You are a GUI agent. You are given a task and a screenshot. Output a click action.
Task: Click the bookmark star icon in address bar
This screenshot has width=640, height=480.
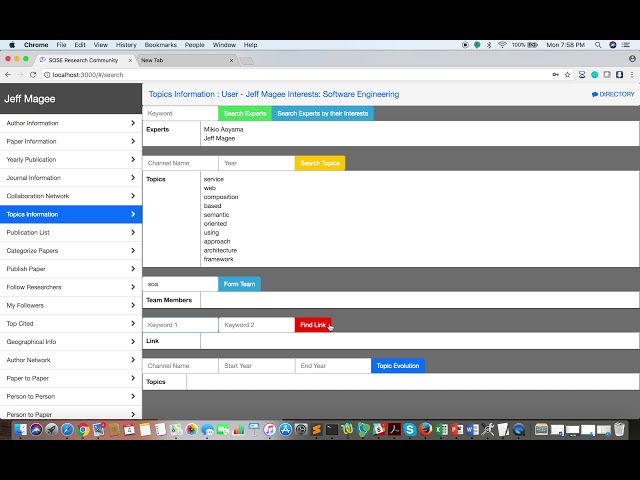[x=567, y=75]
